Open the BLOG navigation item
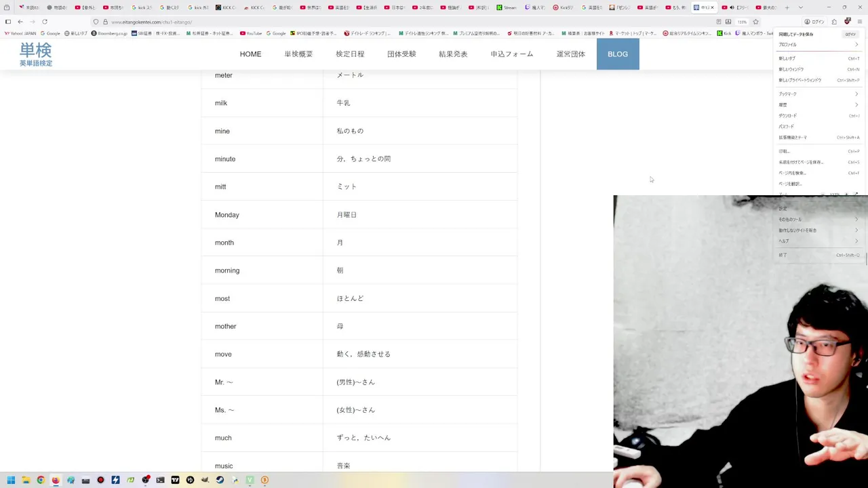Viewport: 868px width, 488px height. pyautogui.click(x=618, y=54)
